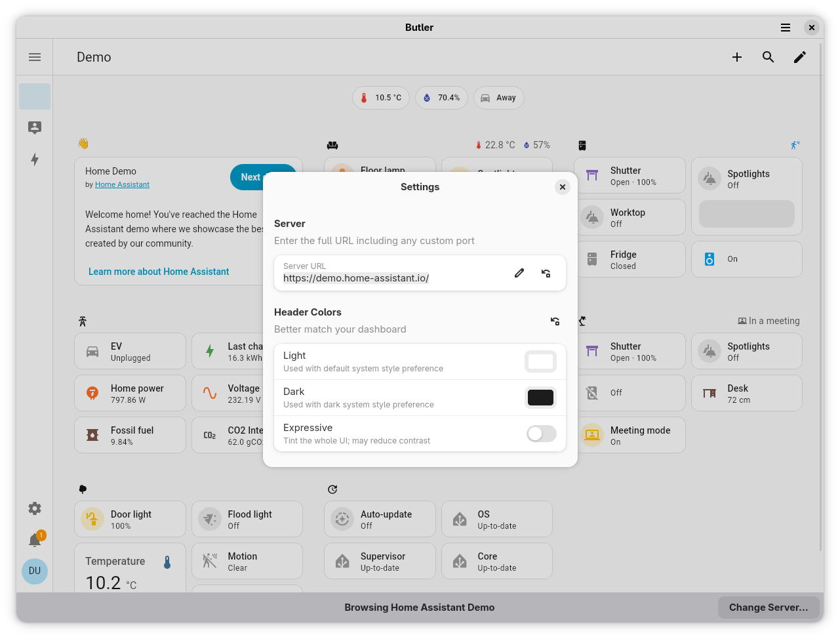Click the Worktop light icon

(592, 217)
